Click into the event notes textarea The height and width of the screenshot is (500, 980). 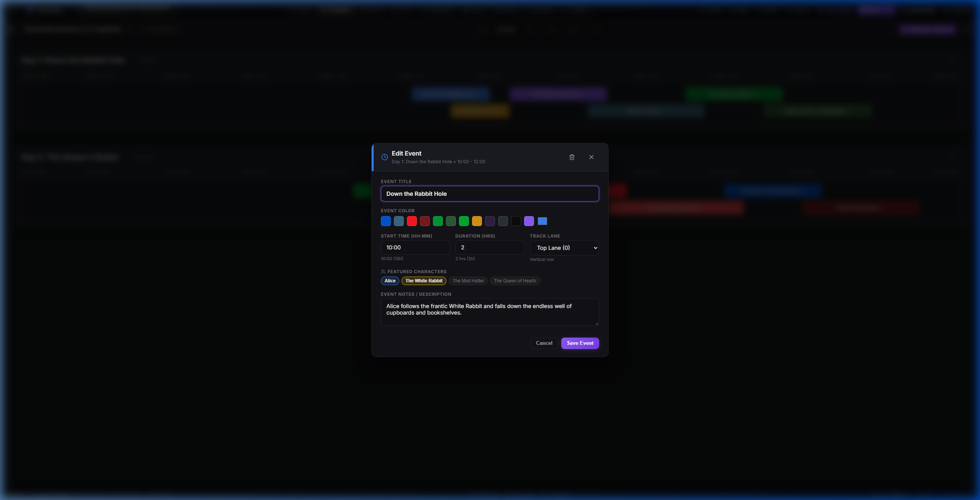click(490, 312)
